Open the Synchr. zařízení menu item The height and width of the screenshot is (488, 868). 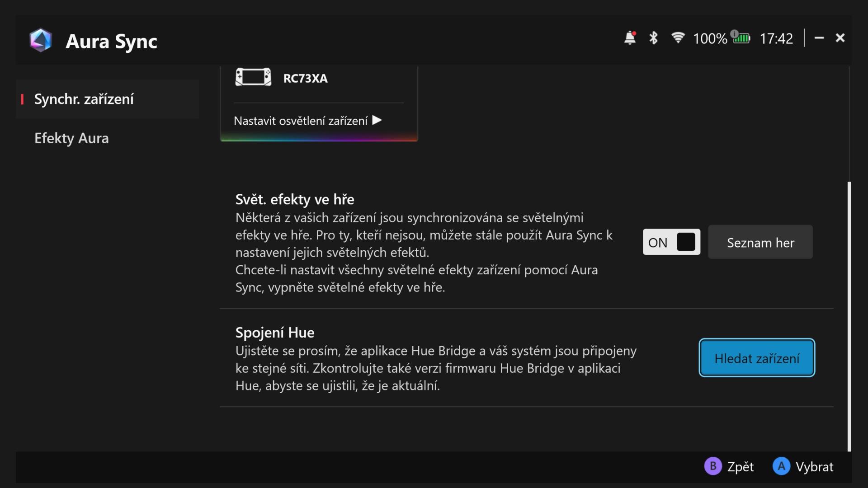(84, 99)
